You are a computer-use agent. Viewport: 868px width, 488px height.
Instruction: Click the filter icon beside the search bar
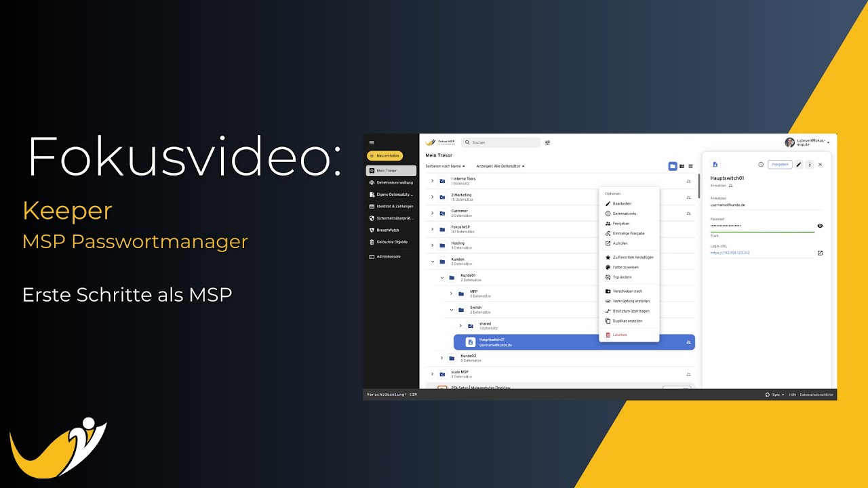click(x=547, y=142)
